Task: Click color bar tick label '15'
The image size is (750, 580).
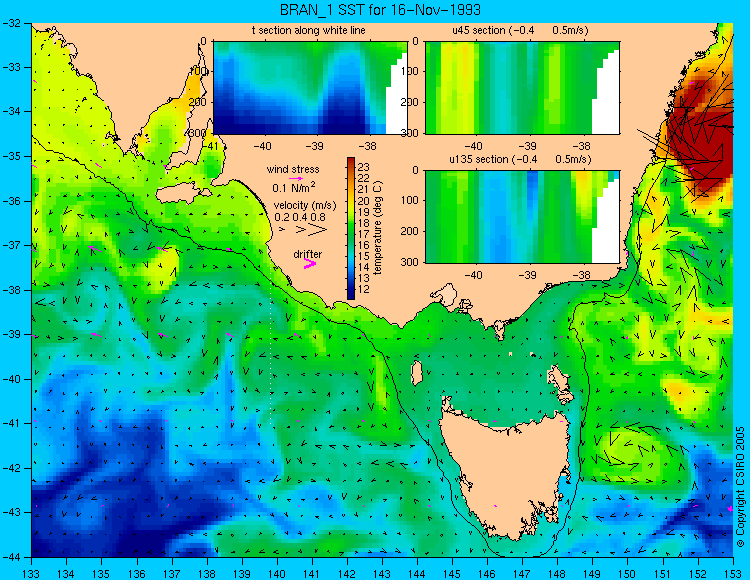Action: coord(364,256)
